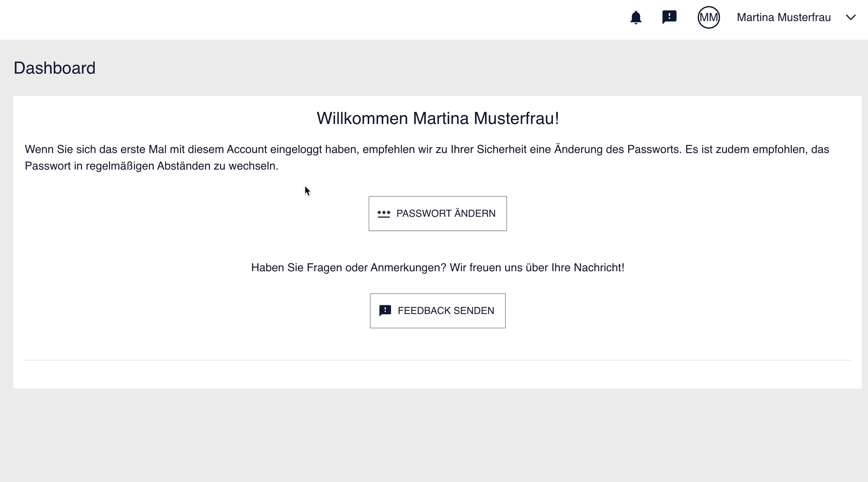Image resolution: width=868 pixels, height=482 pixels.
Task: Click the Willkommen Martina Musterfrau! heading
Action: 438,118
